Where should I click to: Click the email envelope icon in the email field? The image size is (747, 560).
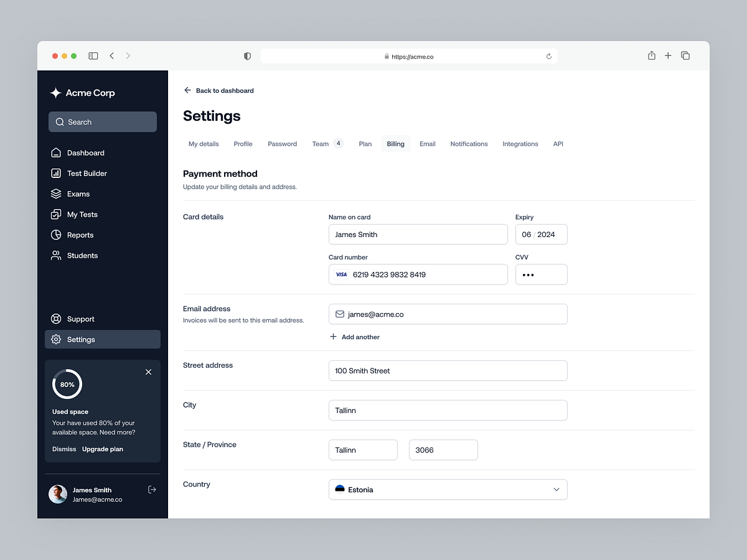pyautogui.click(x=339, y=314)
